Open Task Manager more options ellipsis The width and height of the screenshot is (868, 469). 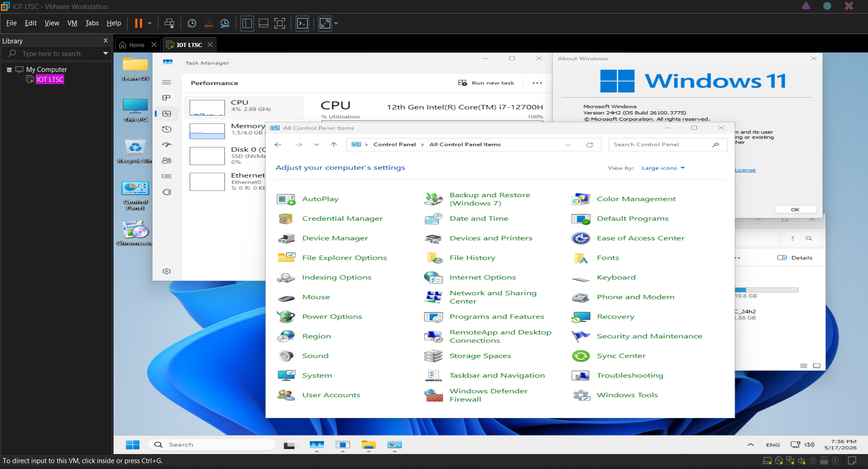pos(537,83)
